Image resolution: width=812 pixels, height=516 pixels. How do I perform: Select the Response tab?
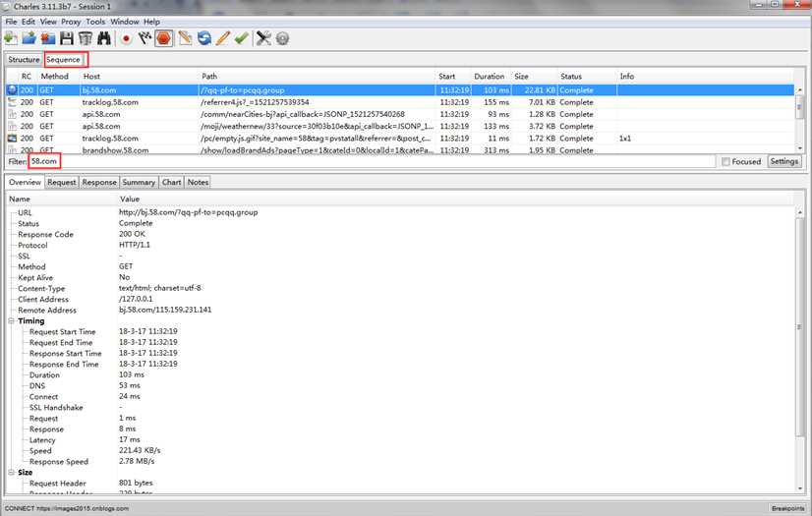tap(99, 182)
